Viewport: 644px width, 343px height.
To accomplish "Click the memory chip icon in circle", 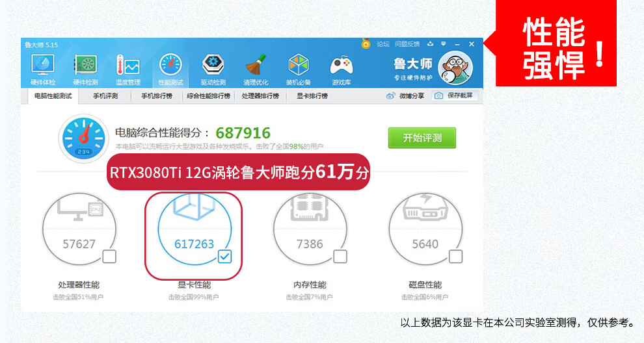I will (x=310, y=207).
